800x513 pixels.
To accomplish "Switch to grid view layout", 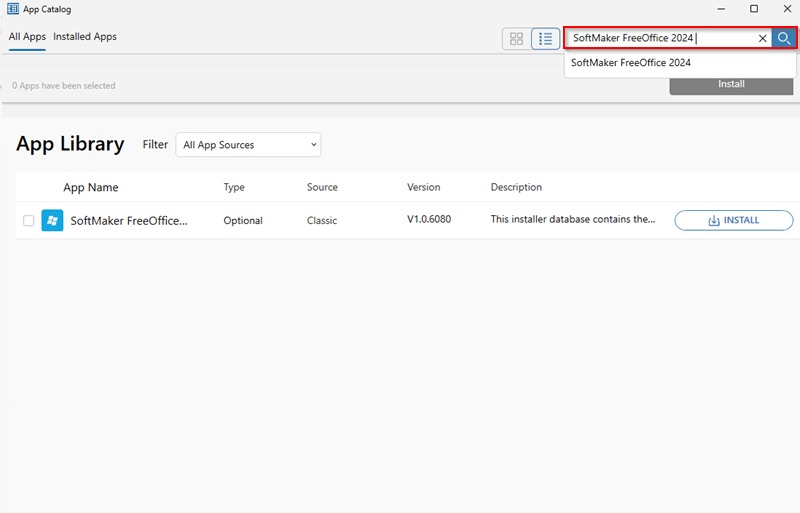I will point(516,39).
